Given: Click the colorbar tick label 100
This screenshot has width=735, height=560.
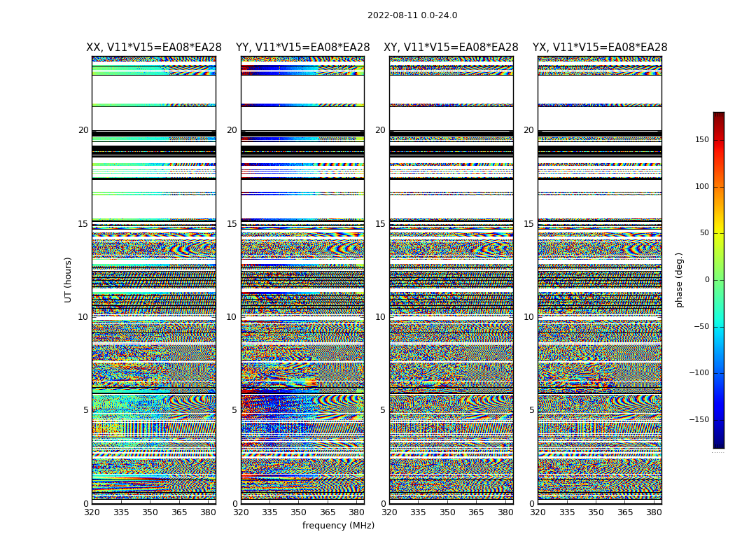Looking at the screenshot, I should 702,186.
